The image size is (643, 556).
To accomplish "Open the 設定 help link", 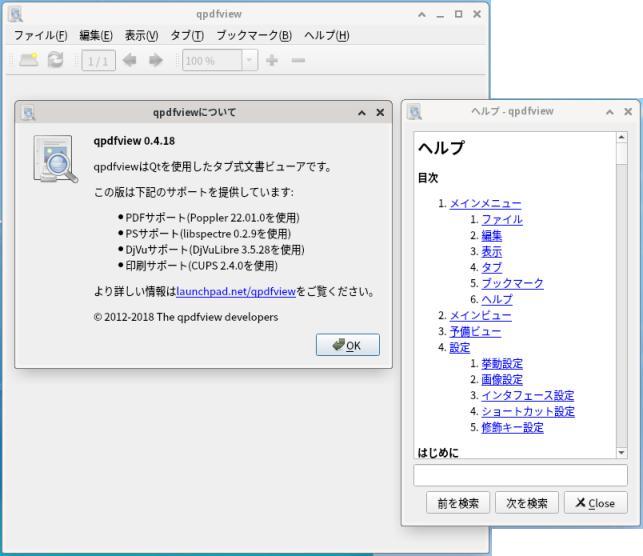I will pyautogui.click(x=460, y=348).
